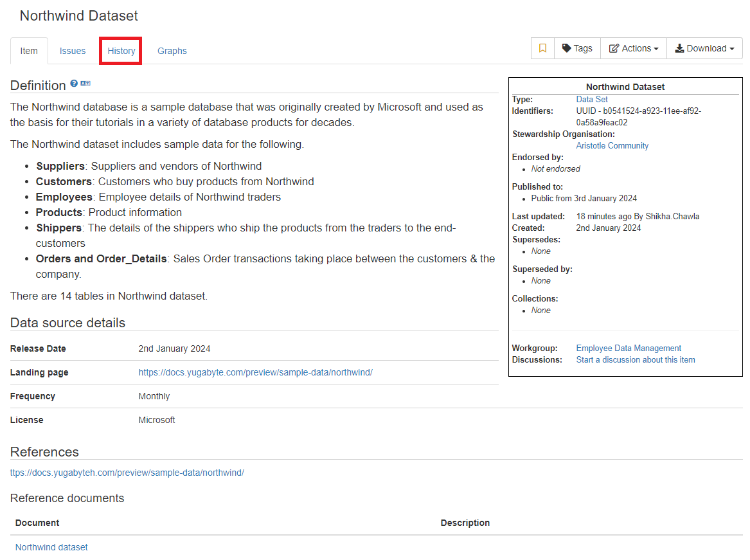This screenshot has height=560, width=750.
Task: Click the bookmark favourite icon
Action: [542, 48]
